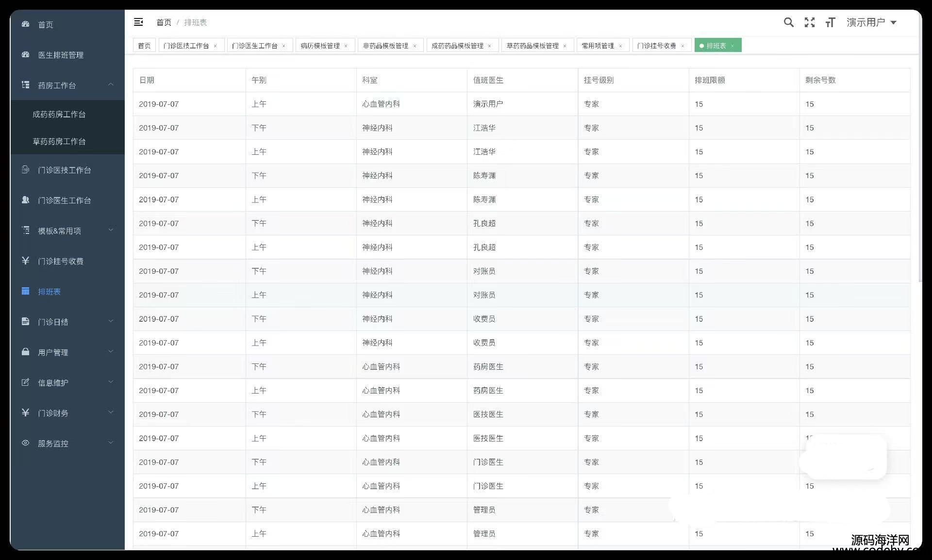
Task: Close the 门诊医技工作台 tab
Action: 216,46
